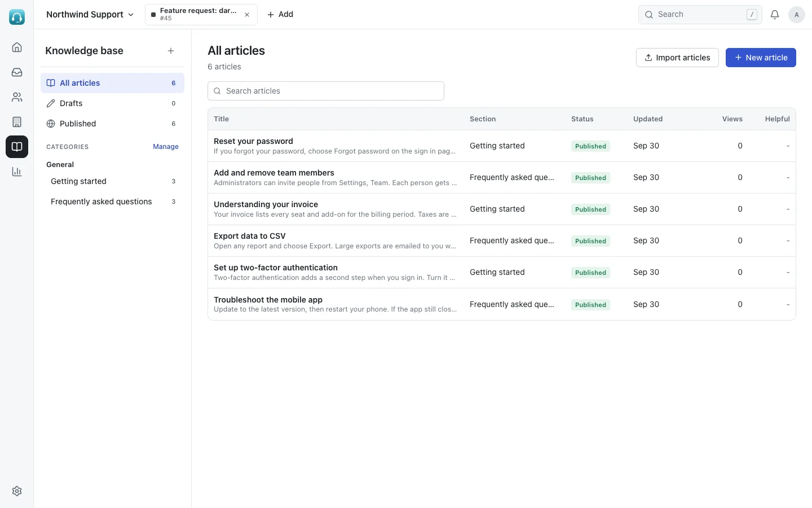The image size is (812, 508).
Task: Click the Manage categories link
Action: tap(166, 147)
